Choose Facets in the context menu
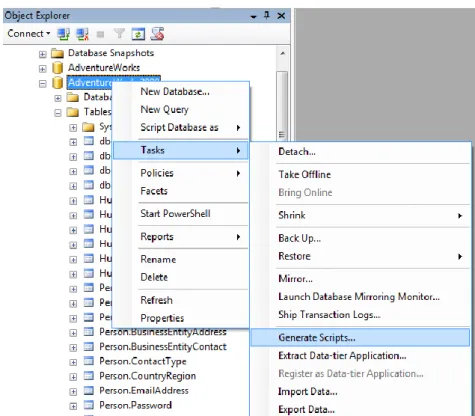Viewport: 475px width, 416px height. pyautogui.click(x=181, y=191)
